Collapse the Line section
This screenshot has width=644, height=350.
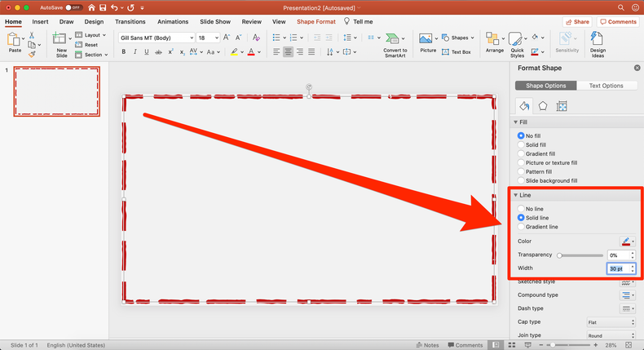515,195
